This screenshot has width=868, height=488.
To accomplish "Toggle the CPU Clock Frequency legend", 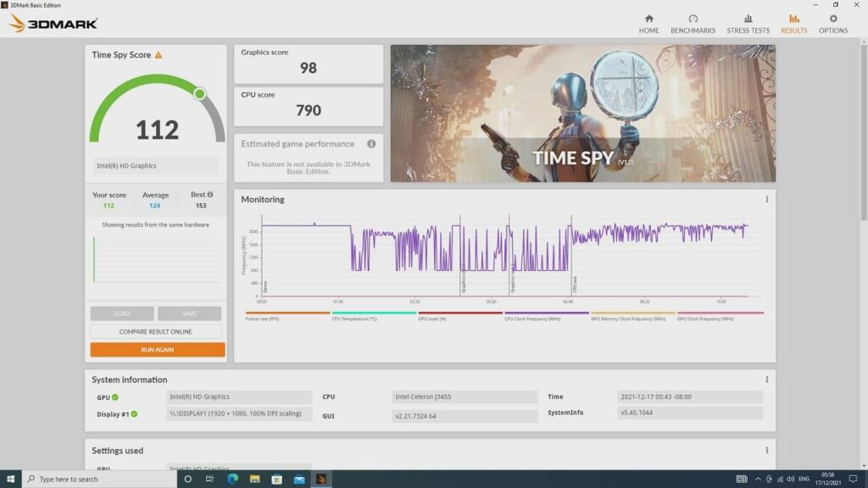I will [547, 316].
